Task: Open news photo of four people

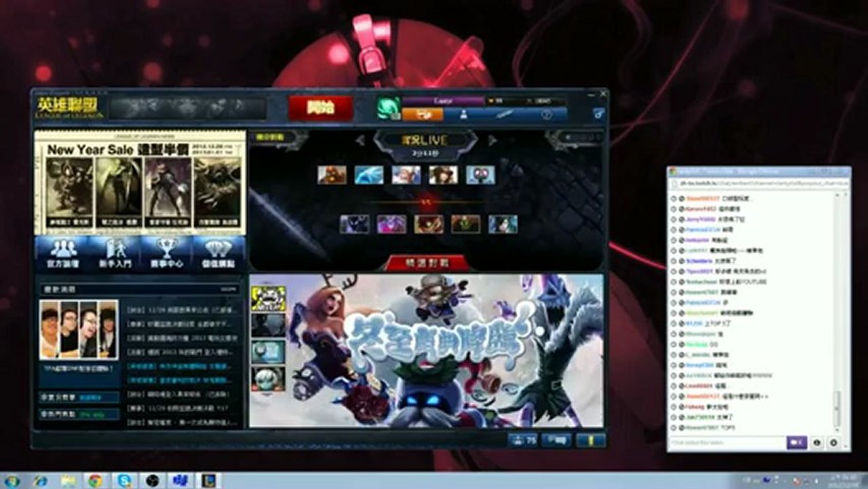Action: coord(79,330)
